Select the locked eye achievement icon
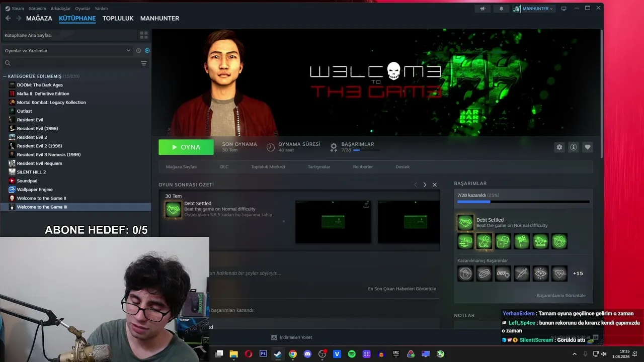644x362 pixels. coord(540,274)
